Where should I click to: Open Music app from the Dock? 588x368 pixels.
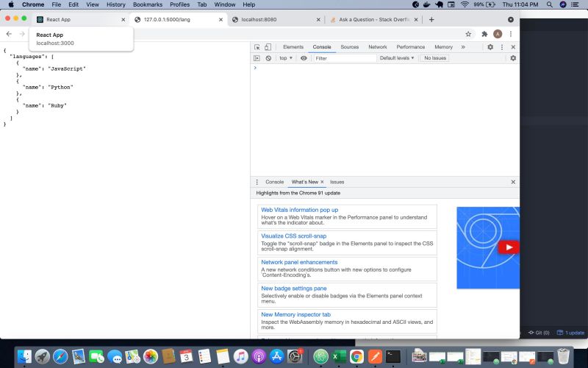pos(241,356)
